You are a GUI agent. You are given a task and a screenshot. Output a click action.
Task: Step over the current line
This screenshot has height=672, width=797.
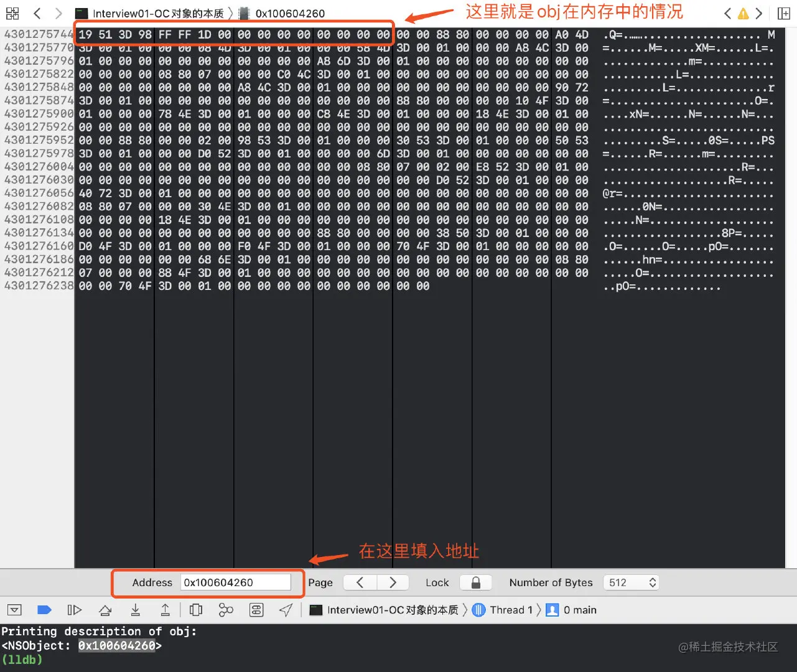coord(105,610)
